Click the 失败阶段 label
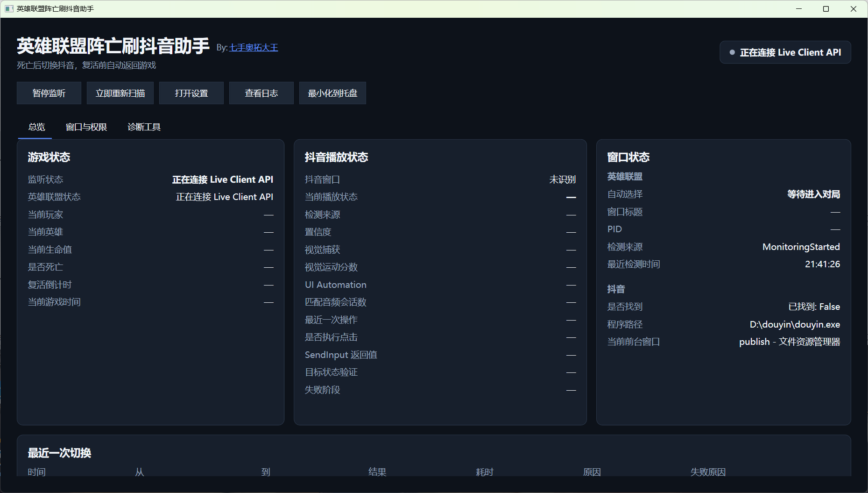Image resolution: width=868 pixels, height=493 pixels. pyautogui.click(x=323, y=390)
